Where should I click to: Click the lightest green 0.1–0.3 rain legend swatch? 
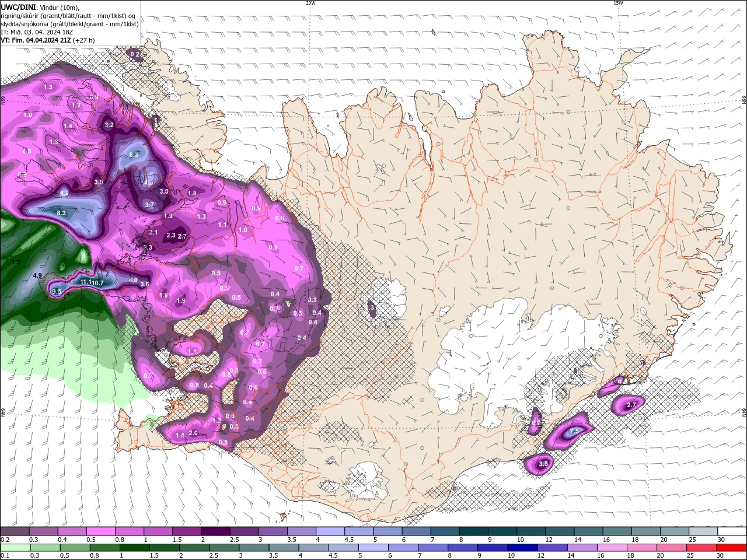(15, 548)
